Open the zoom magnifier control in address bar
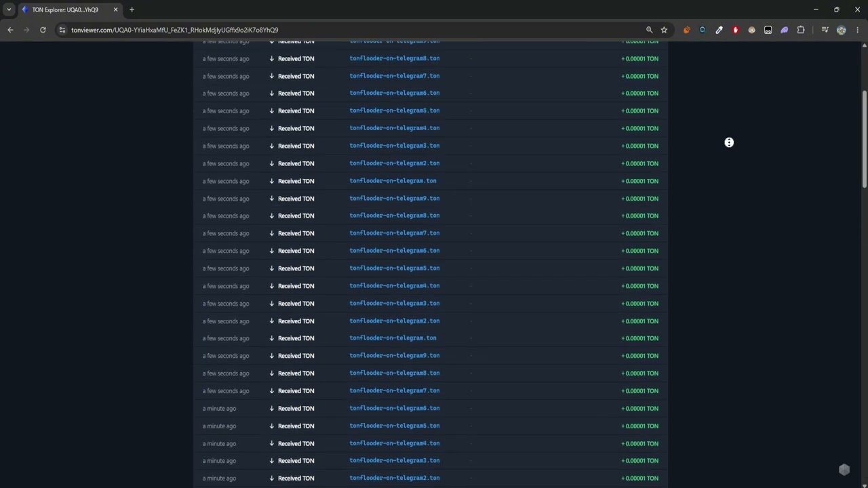 [x=649, y=30]
